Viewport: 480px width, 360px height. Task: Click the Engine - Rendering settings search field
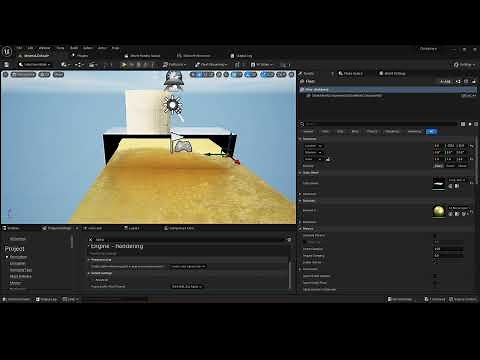[x=188, y=240]
